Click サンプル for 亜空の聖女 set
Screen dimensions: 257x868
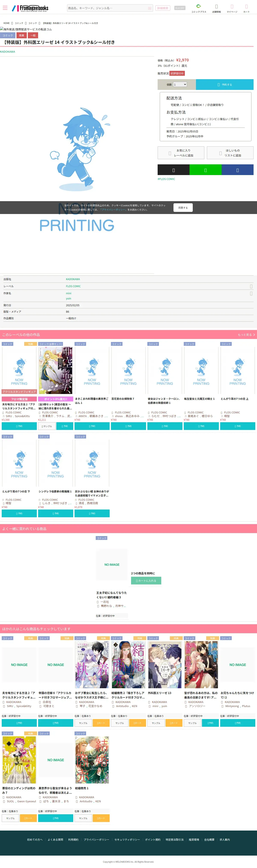pos(46,426)
